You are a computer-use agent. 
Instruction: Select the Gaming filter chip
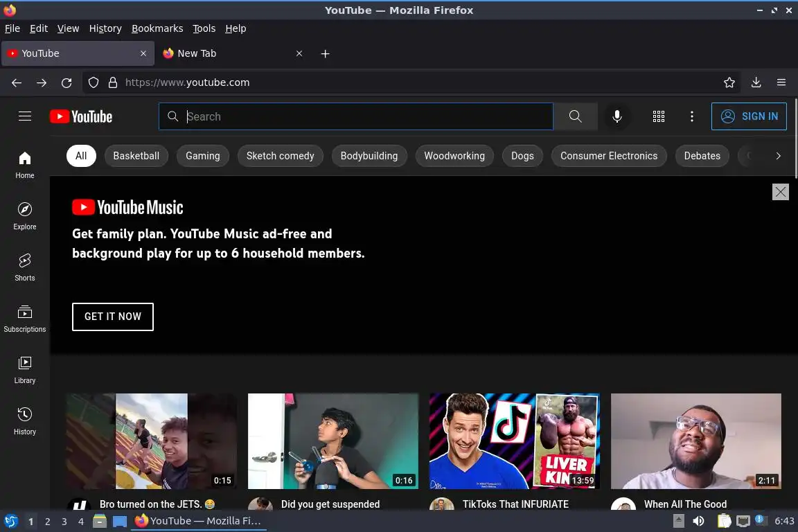[202, 156]
